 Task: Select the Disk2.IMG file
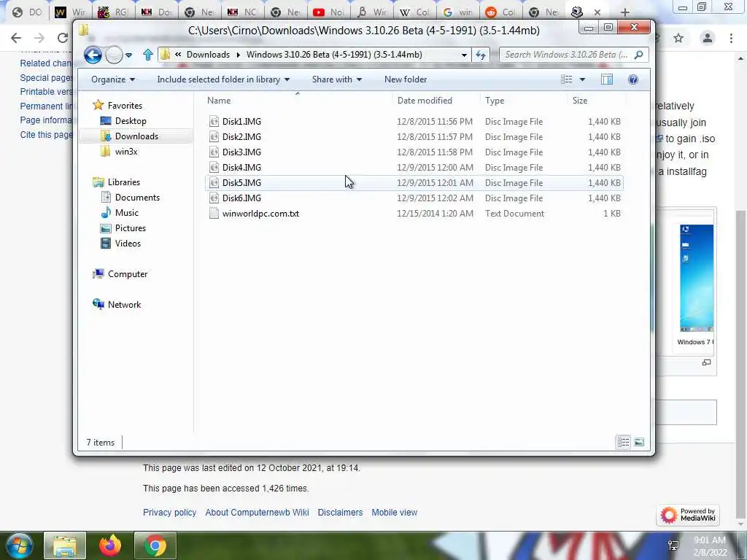(x=414, y=136)
